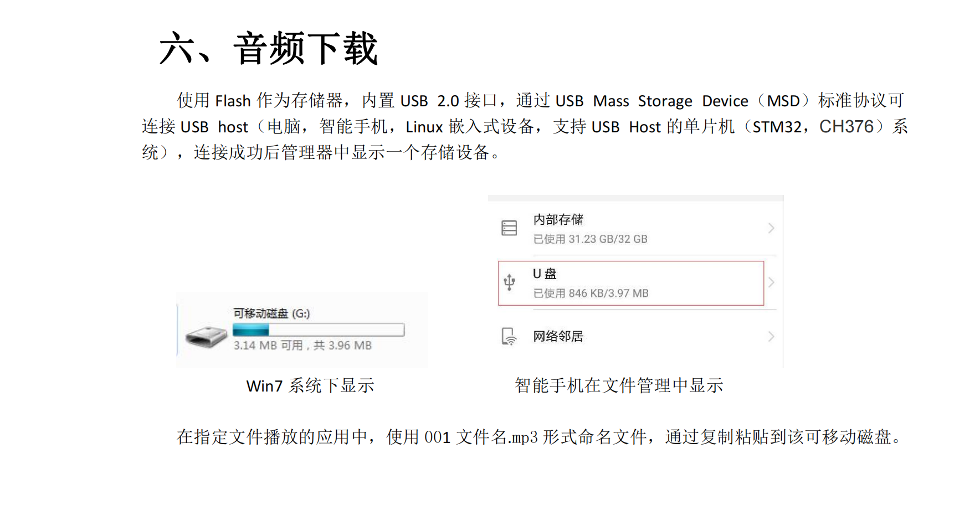Image resolution: width=980 pixels, height=510 pixels.
Task: Click the 智能手机在文件管理中显示 caption
Action: (x=619, y=385)
